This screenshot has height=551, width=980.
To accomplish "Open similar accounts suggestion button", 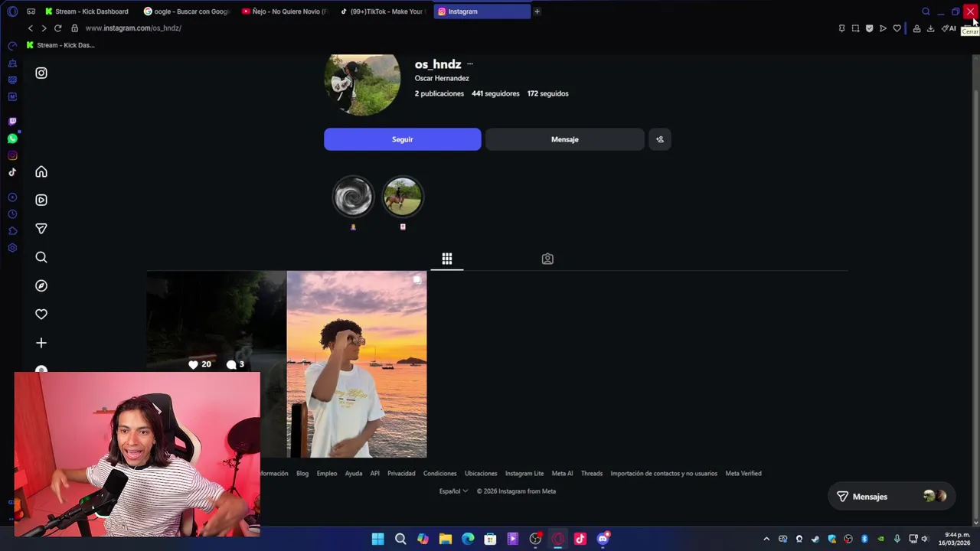I will 660,139.
